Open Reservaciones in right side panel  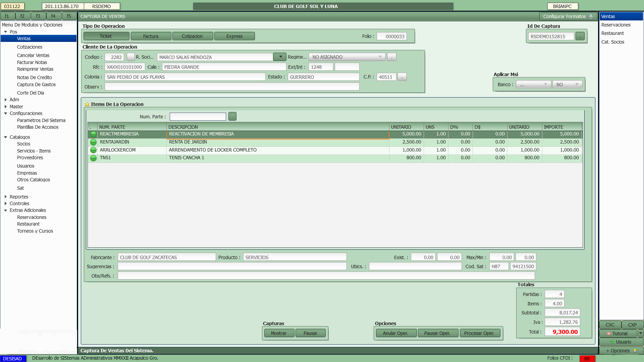[x=616, y=25]
